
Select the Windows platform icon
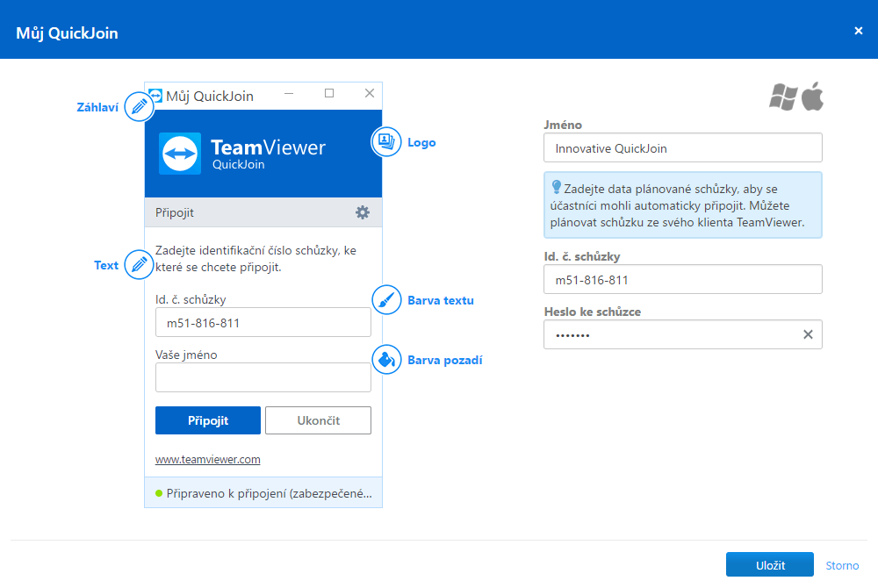pyautogui.click(x=783, y=97)
